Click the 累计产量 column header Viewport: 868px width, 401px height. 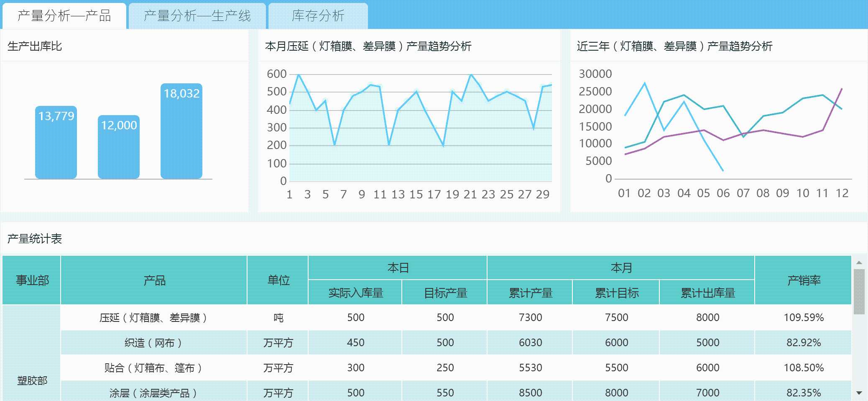click(530, 293)
